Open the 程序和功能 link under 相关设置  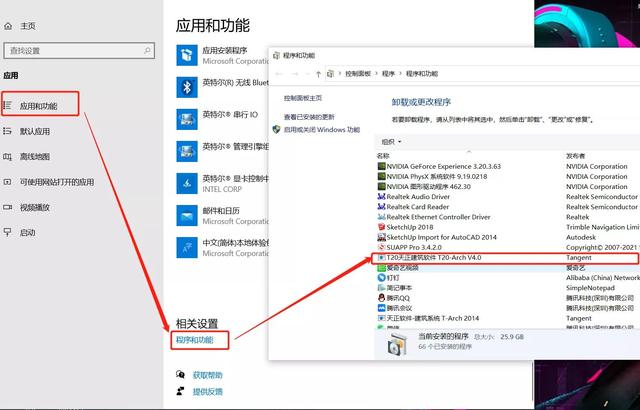tap(195, 339)
